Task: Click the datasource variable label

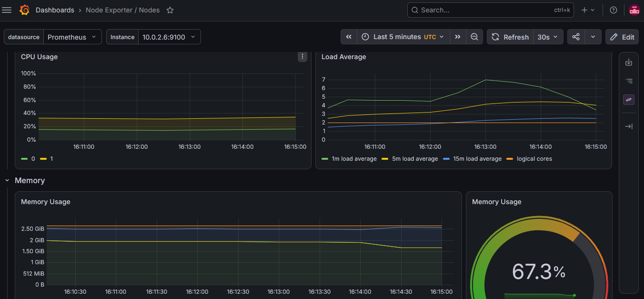Action: coord(24,37)
